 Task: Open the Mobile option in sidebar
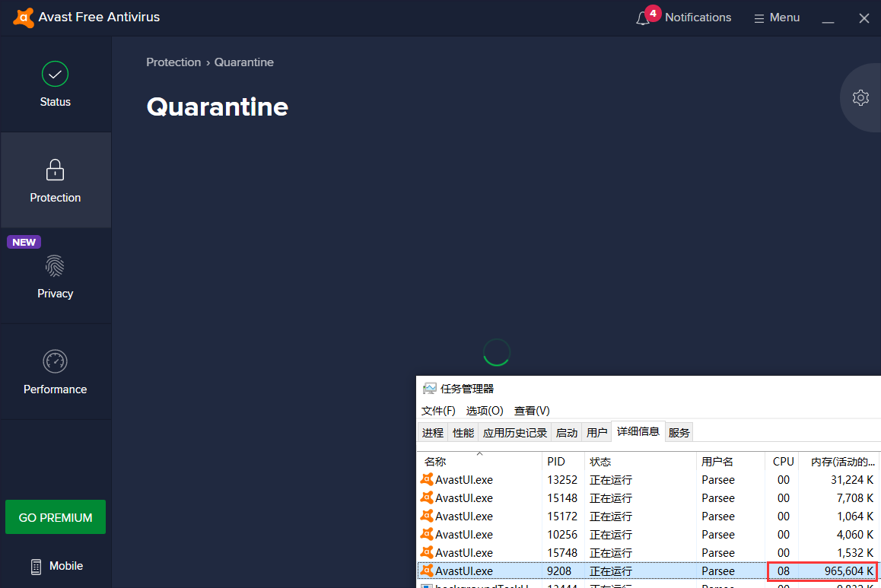pos(56,566)
